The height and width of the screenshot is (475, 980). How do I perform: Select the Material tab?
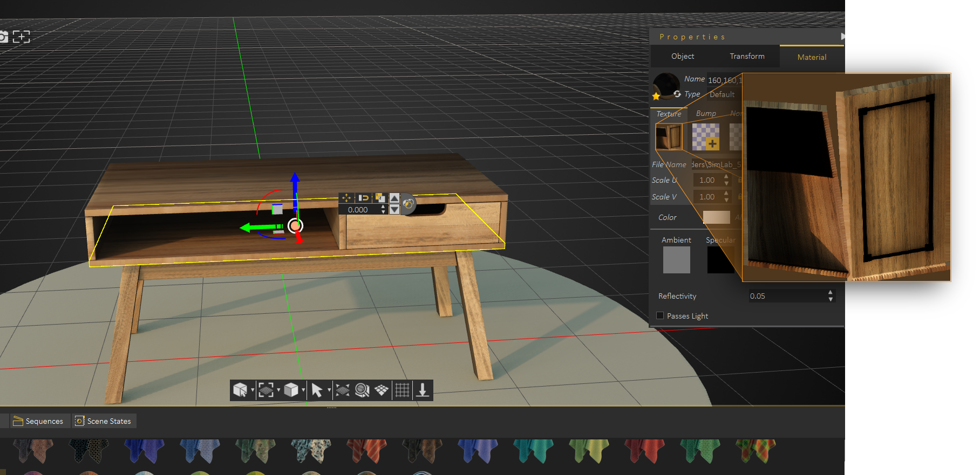812,57
